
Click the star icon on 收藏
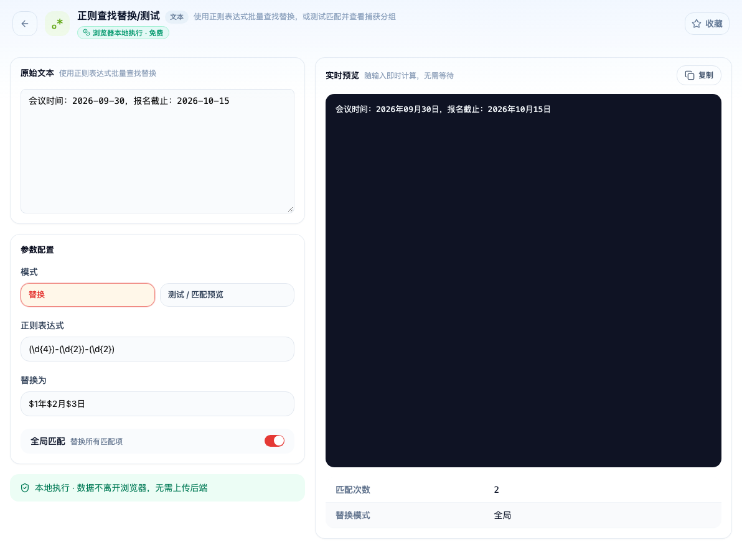click(696, 24)
